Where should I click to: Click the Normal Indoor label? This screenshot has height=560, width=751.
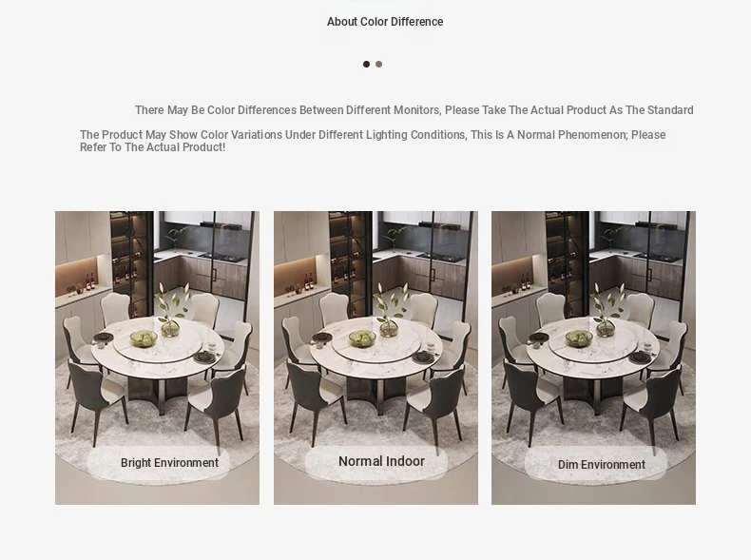[x=382, y=461]
